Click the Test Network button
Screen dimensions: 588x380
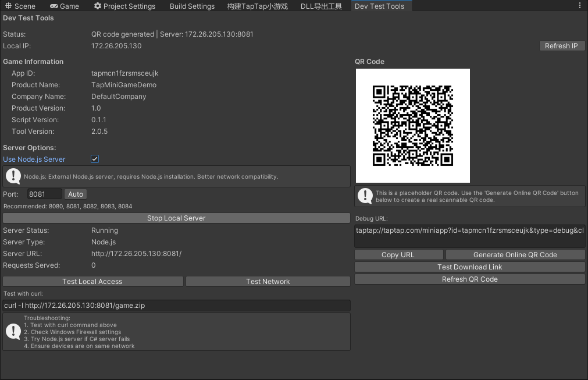[268, 281]
